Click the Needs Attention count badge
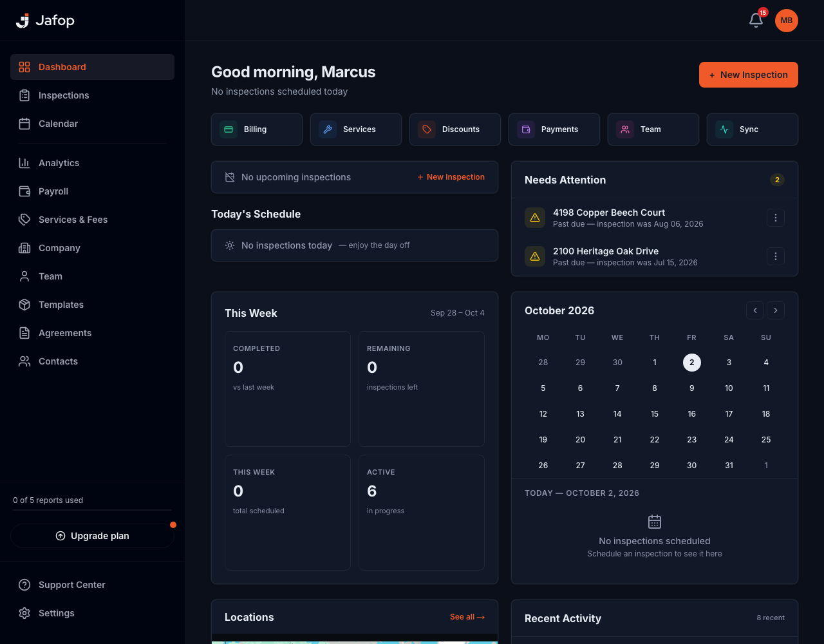This screenshot has height=644, width=824. [777, 180]
